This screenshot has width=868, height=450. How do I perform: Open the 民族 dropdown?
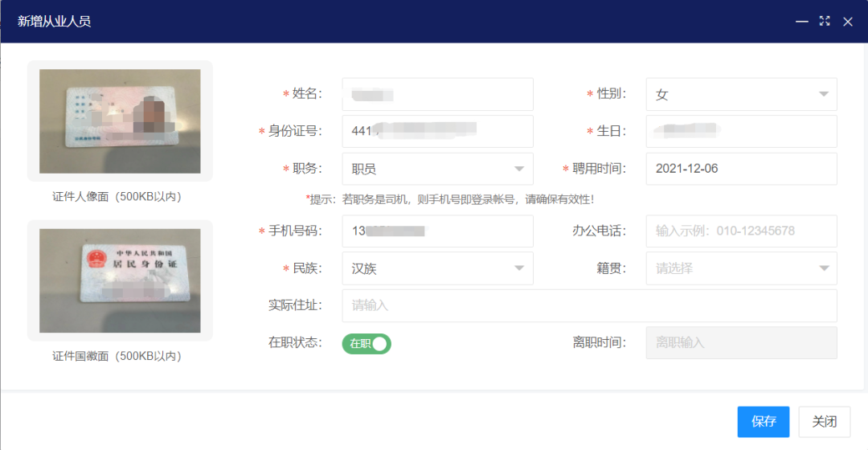tap(437, 268)
